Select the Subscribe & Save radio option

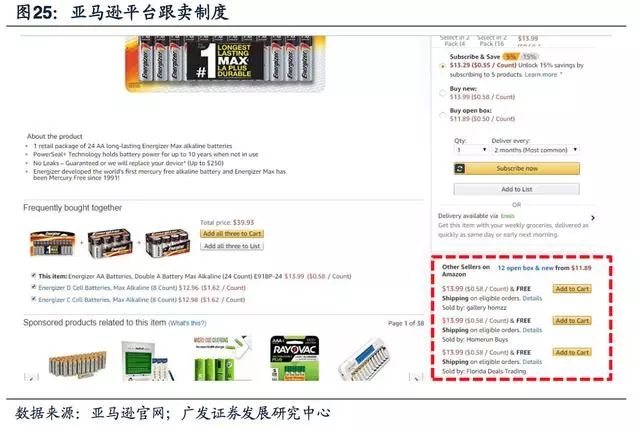coord(442,66)
